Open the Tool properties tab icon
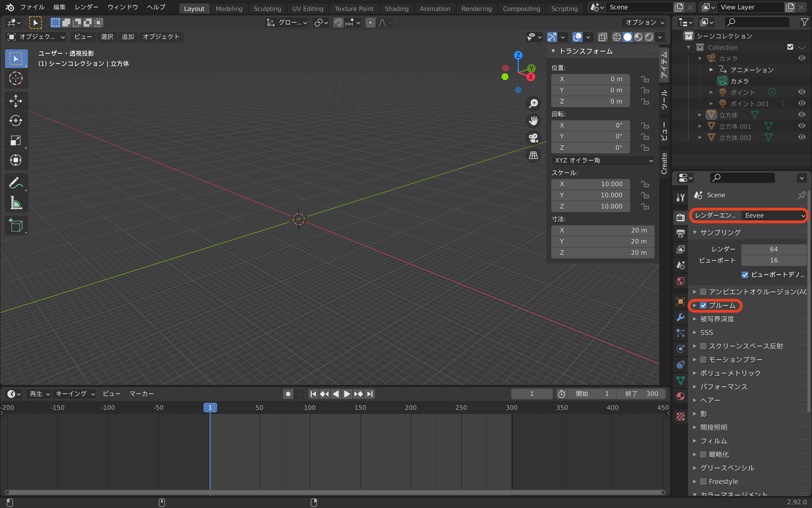812x508 pixels. tap(680, 197)
